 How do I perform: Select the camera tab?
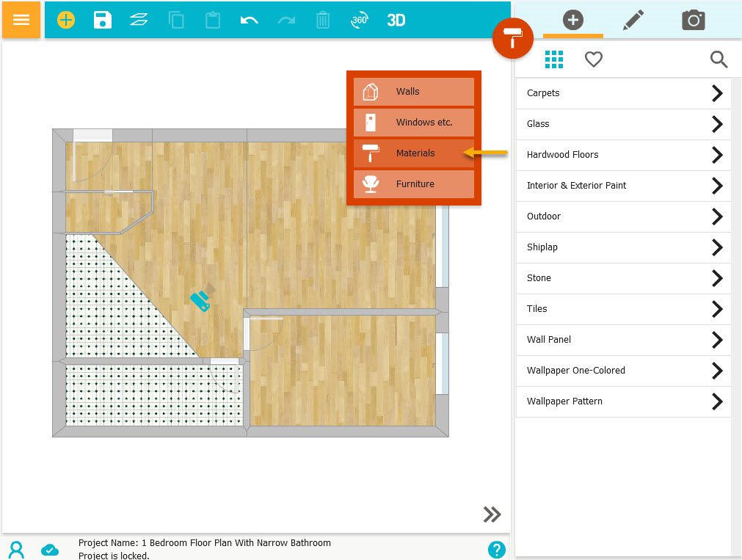pos(693,21)
